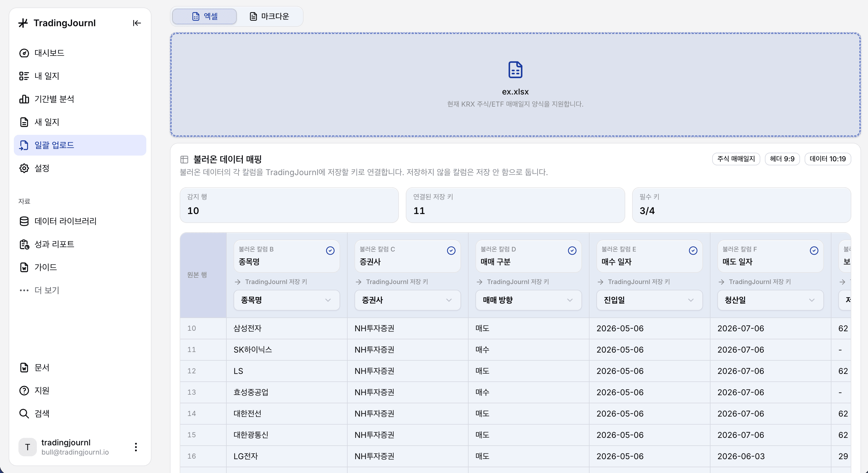Click the SK하이닉스 cell
This screenshot has height=473, width=868.
[287, 350]
